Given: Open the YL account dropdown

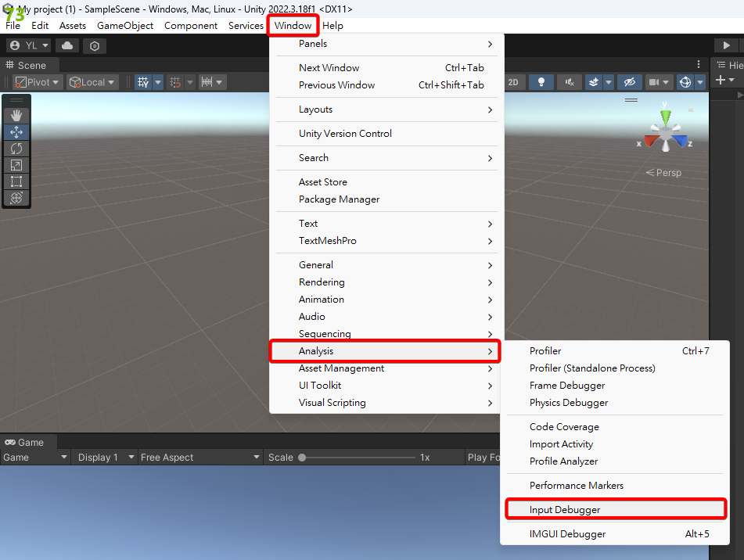Looking at the screenshot, I should (28, 45).
